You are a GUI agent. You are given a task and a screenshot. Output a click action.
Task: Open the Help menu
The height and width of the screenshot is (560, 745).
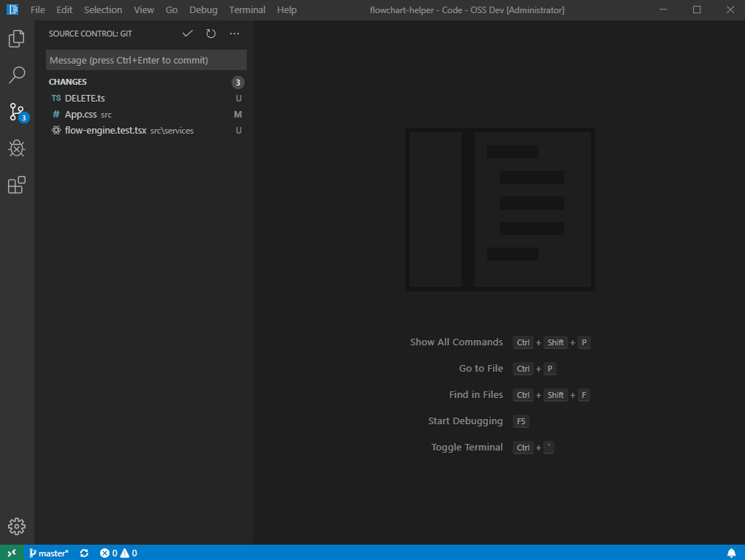click(x=286, y=9)
